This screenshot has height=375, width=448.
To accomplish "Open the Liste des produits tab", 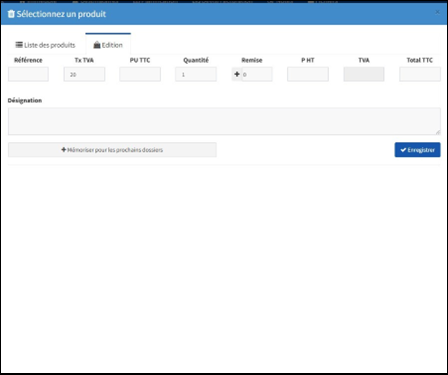I will point(45,45).
